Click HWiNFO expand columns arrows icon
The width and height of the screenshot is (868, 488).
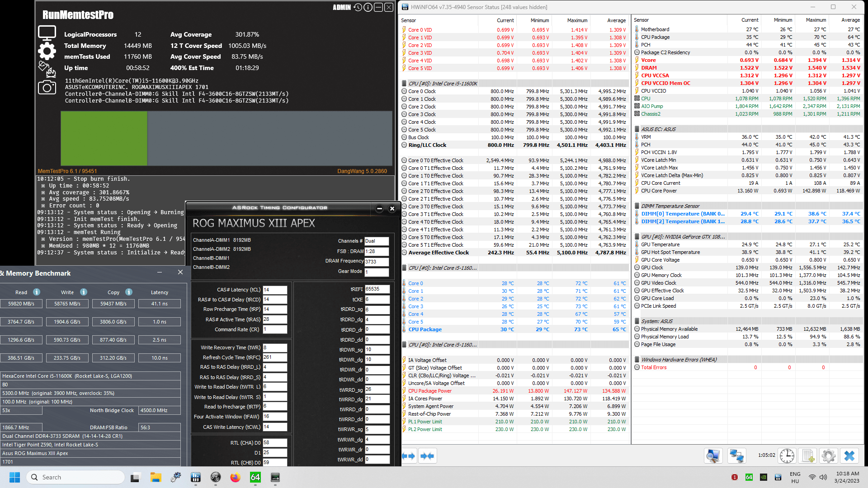click(409, 456)
